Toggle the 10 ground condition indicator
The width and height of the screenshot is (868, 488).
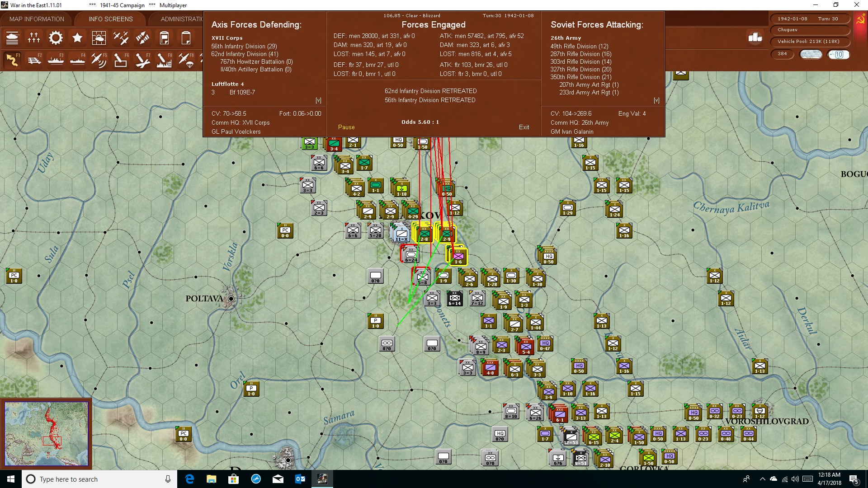click(x=839, y=54)
